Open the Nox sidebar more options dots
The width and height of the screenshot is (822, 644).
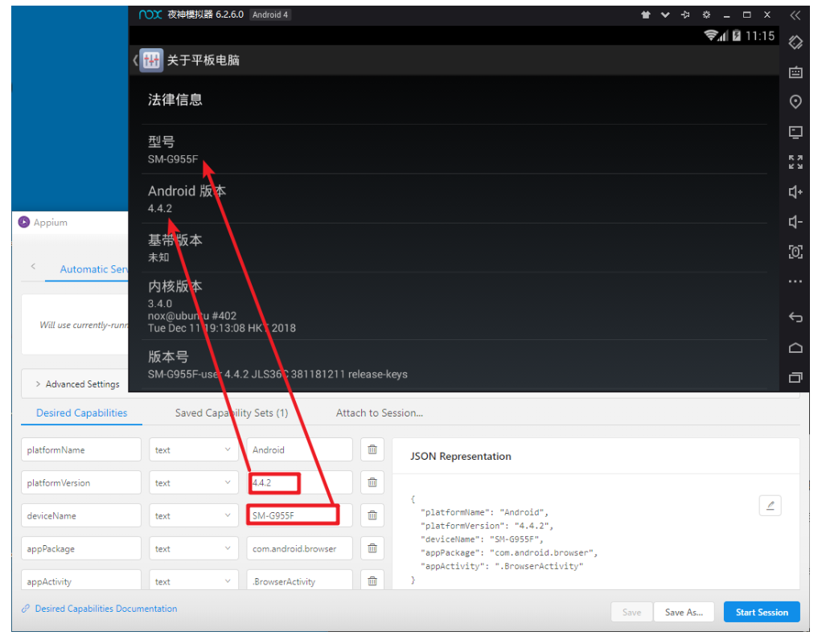point(795,281)
